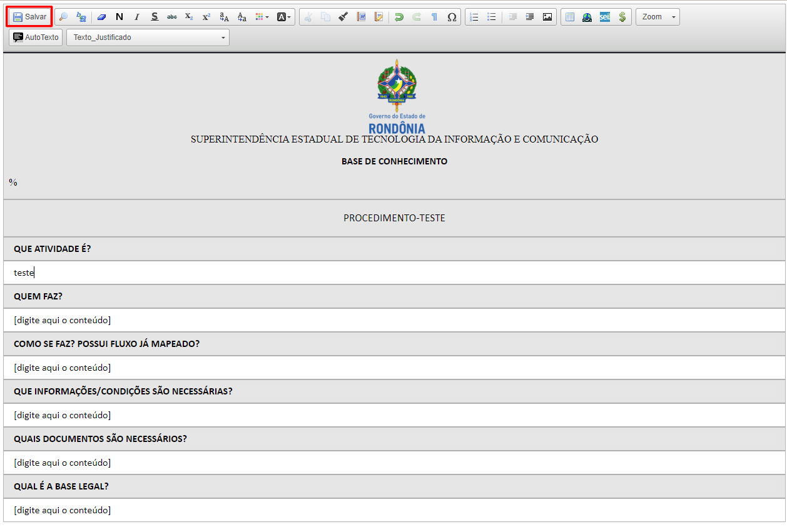Viewport: 787px width, 532px height.
Task: Apply bold formatting with the N icon
Action: [x=119, y=17]
